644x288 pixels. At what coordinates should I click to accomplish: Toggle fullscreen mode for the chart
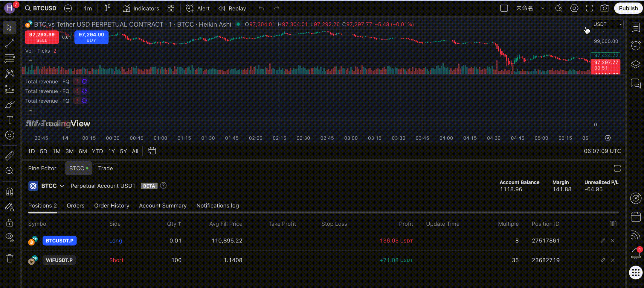pos(589,8)
